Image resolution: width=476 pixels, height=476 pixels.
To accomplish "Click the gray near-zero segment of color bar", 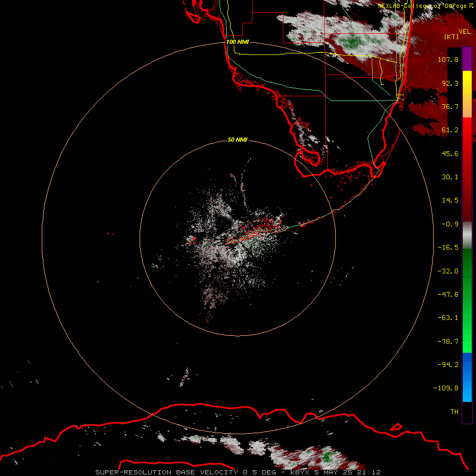I will coord(467,235).
